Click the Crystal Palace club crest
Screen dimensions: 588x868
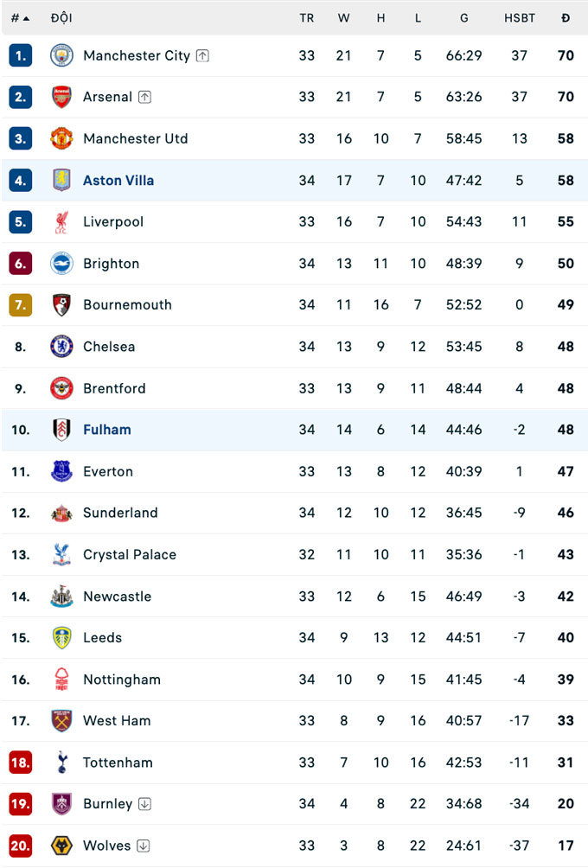tap(61, 554)
